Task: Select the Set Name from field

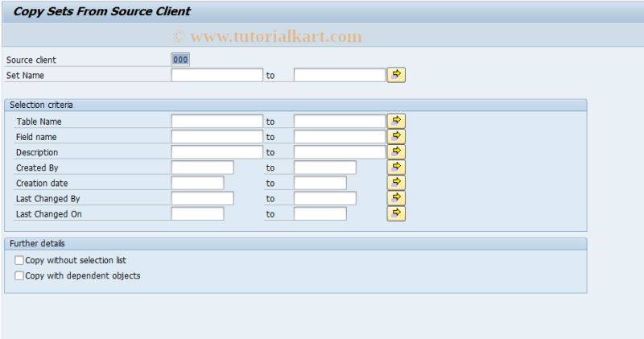Action: pos(217,75)
